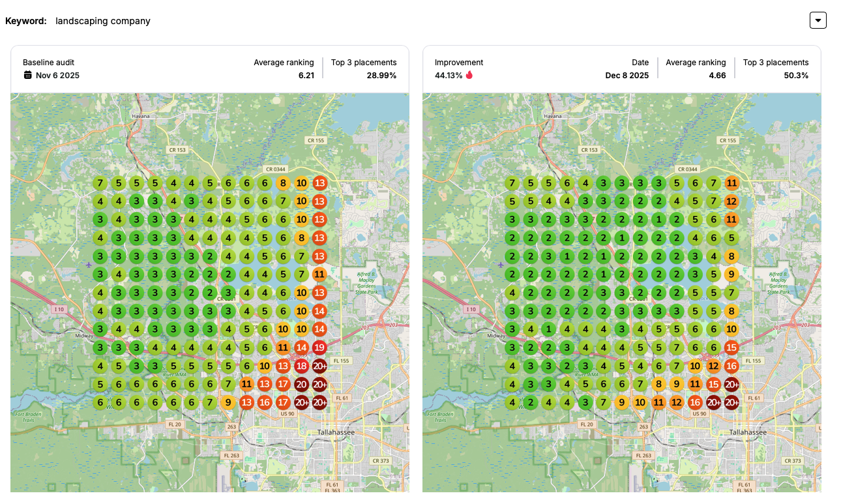This screenshot has height=504, width=841.
Task: Click the US 90 shield on the baseline map
Action: coord(287,413)
